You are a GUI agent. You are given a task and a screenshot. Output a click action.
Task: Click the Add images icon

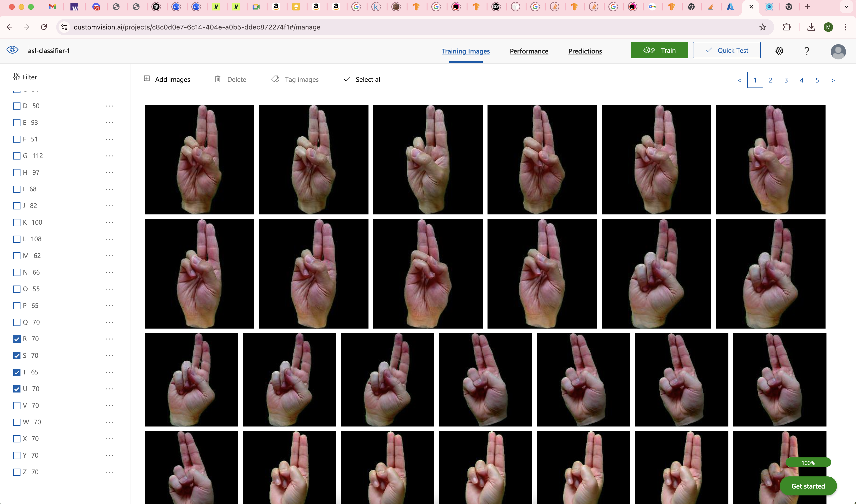(146, 79)
